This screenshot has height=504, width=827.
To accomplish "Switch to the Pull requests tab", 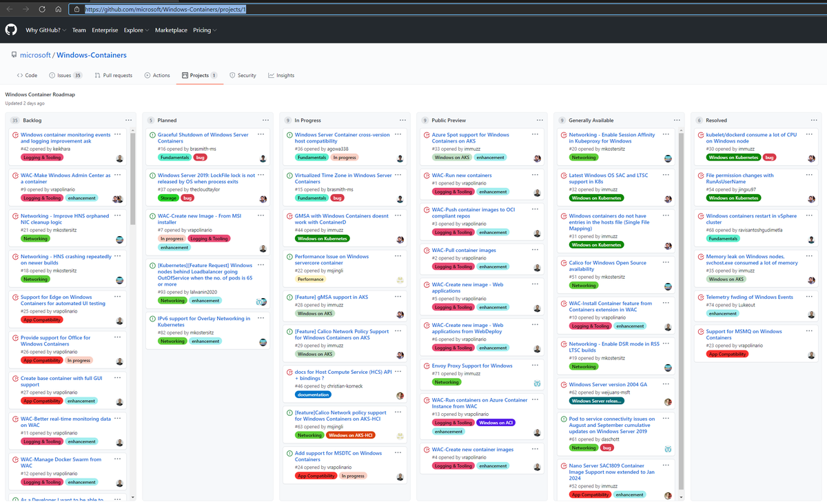I will 113,75.
